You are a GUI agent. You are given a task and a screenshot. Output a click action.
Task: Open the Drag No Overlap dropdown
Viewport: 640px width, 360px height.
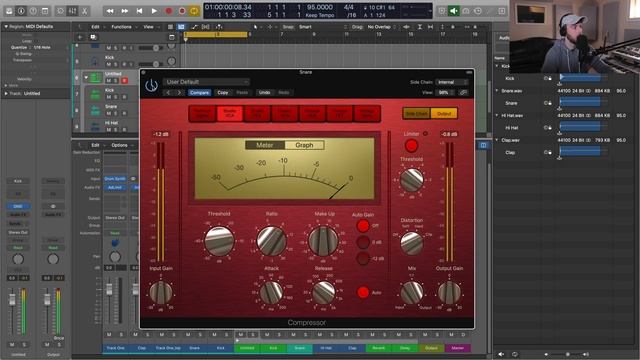point(382,27)
